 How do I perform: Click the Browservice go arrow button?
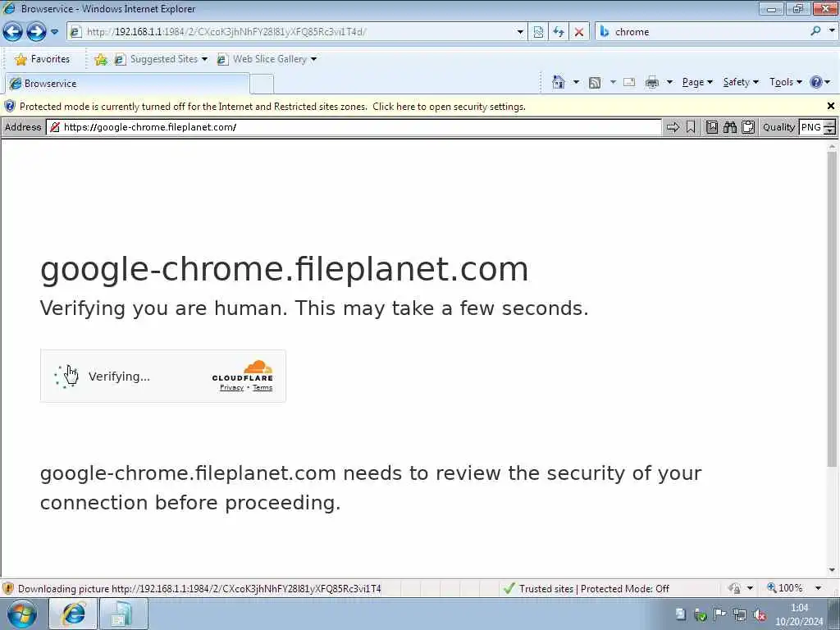[673, 127]
